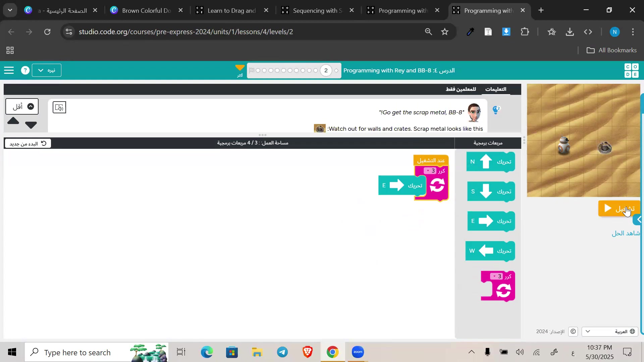Click the help question mark icon
The width and height of the screenshot is (644, 362).
pos(25,70)
